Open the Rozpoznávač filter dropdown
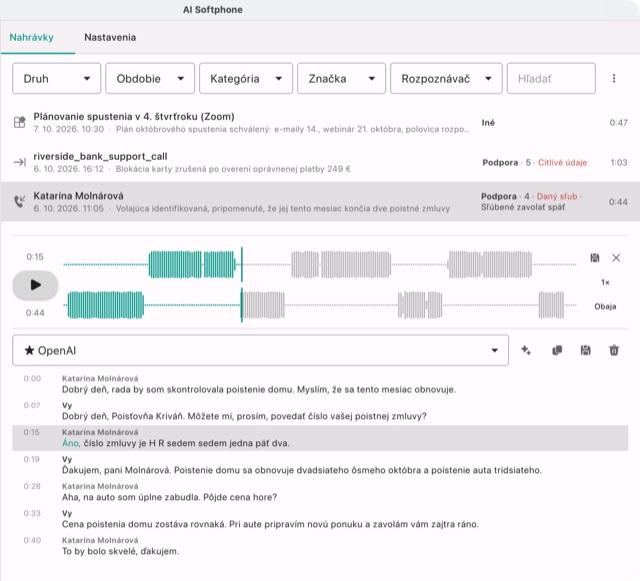 click(x=446, y=78)
